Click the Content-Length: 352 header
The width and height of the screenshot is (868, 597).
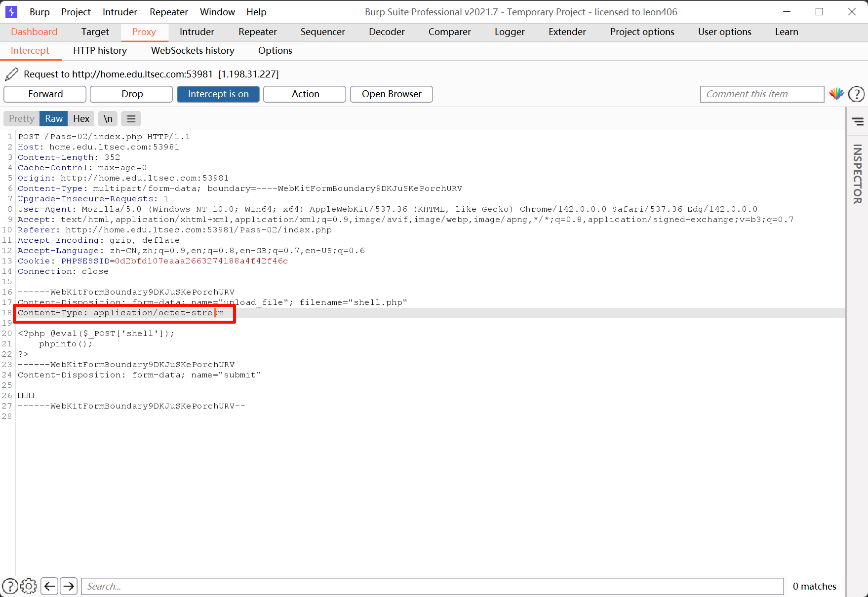click(x=69, y=157)
